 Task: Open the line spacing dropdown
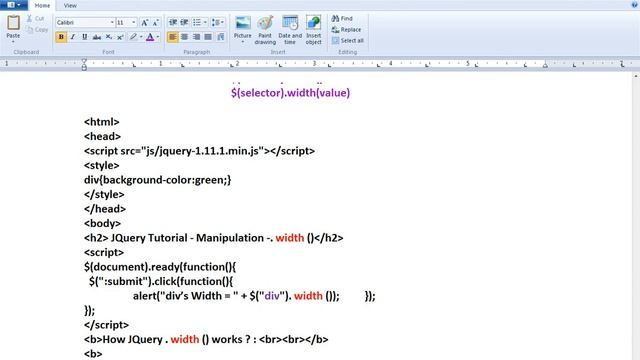[x=217, y=22]
